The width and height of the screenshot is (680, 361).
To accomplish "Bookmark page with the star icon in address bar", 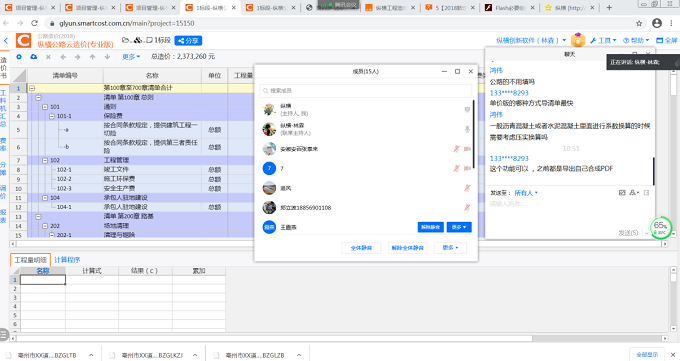I will (639, 23).
